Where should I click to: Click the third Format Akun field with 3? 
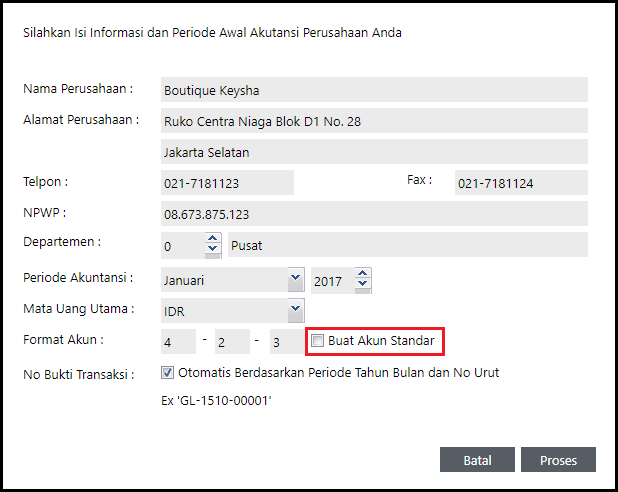click(286, 342)
